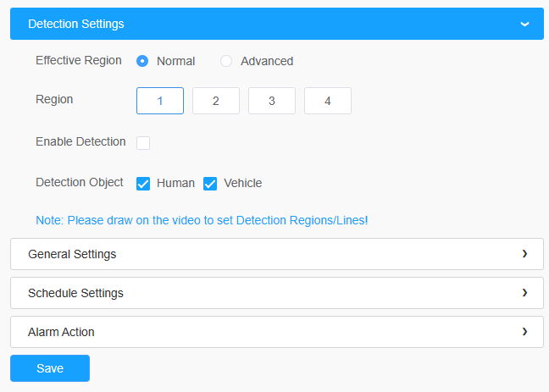549x392 pixels.
Task: Choose Region 3
Action: pyautogui.click(x=272, y=101)
